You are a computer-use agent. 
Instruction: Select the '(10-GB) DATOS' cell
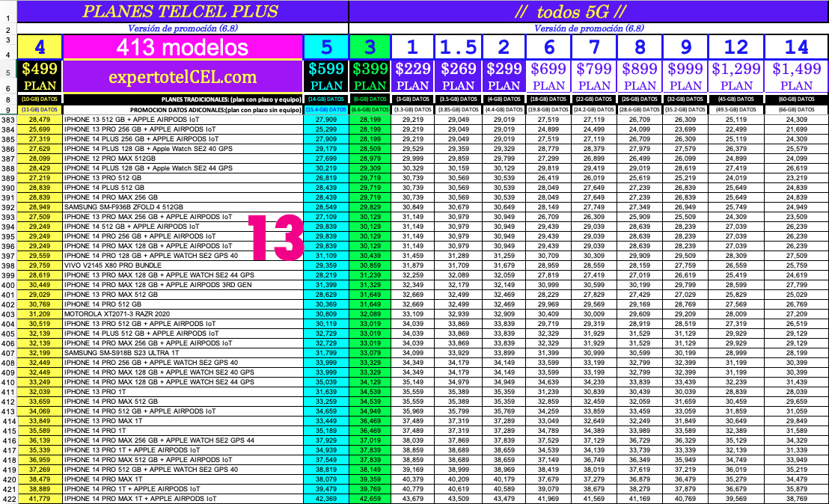(x=40, y=99)
